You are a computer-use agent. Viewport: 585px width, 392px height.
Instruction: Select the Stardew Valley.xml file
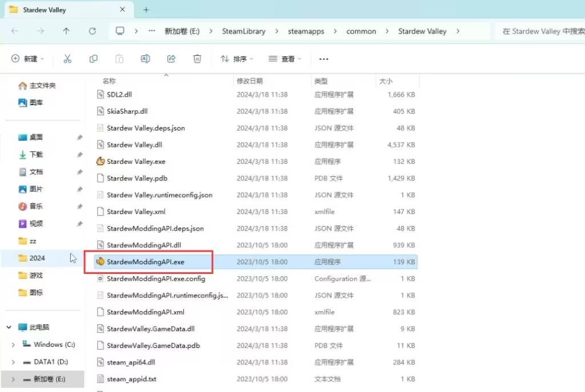click(136, 212)
